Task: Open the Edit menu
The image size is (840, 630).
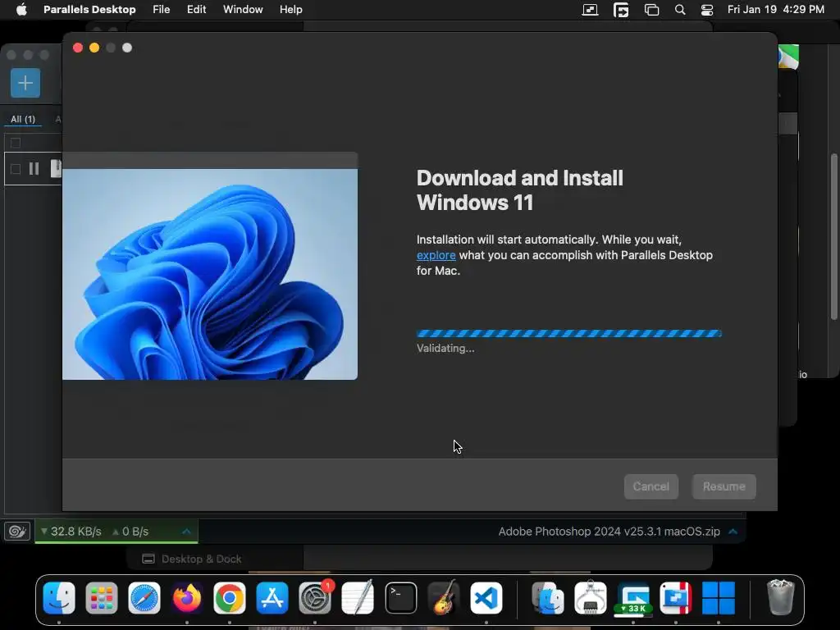Action: [196, 10]
